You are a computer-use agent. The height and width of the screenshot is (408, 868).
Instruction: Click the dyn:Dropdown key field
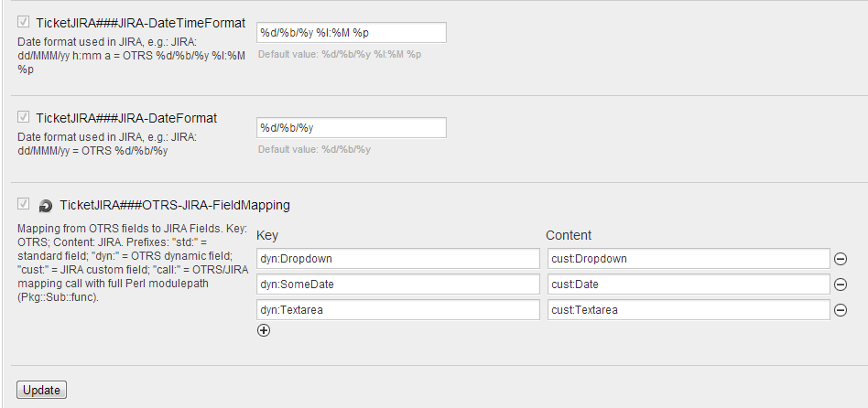[x=398, y=259]
